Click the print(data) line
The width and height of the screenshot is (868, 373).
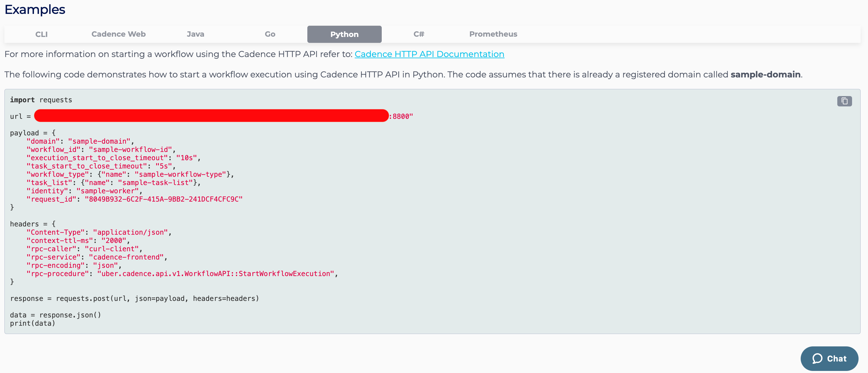(x=32, y=323)
